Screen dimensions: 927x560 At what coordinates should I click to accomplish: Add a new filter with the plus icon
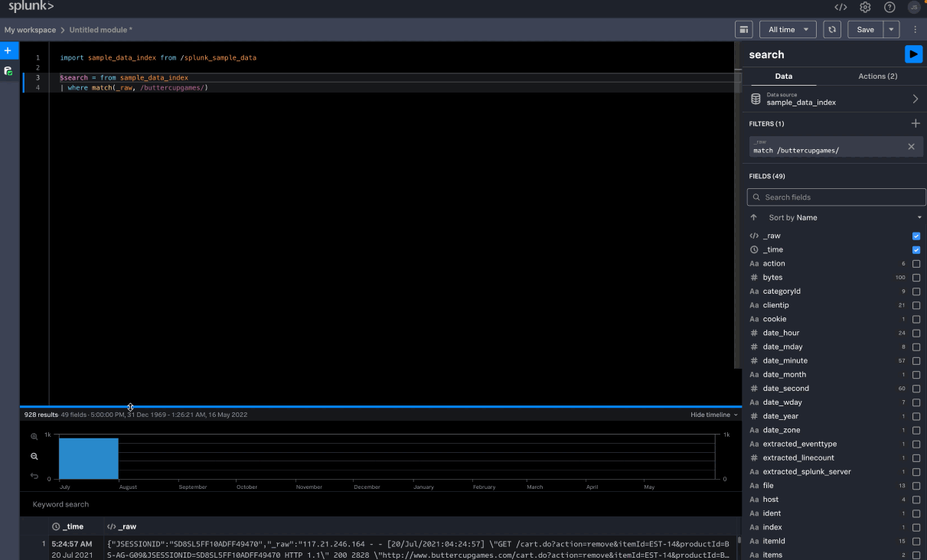pos(916,123)
